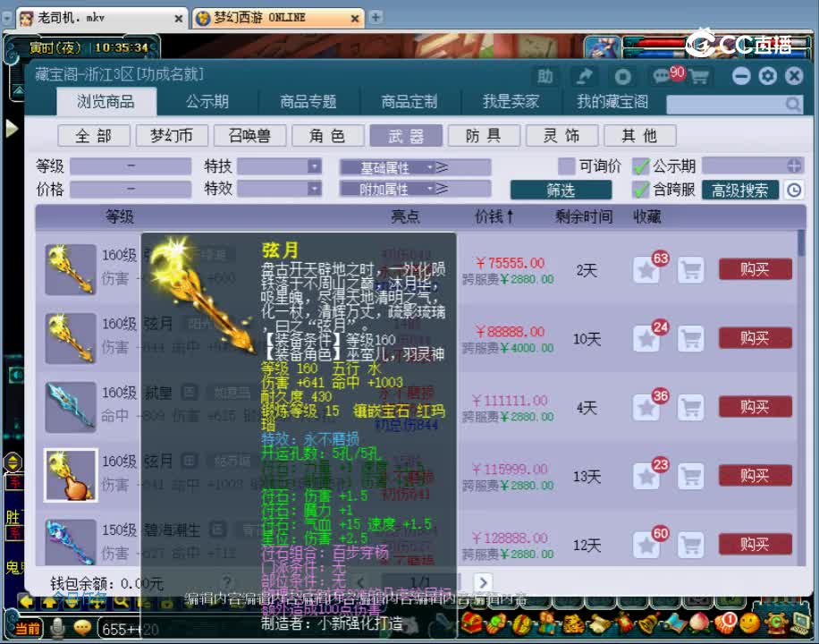Click the 价格 range input field
Screen dimensions: 819x644
pos(131,188)
